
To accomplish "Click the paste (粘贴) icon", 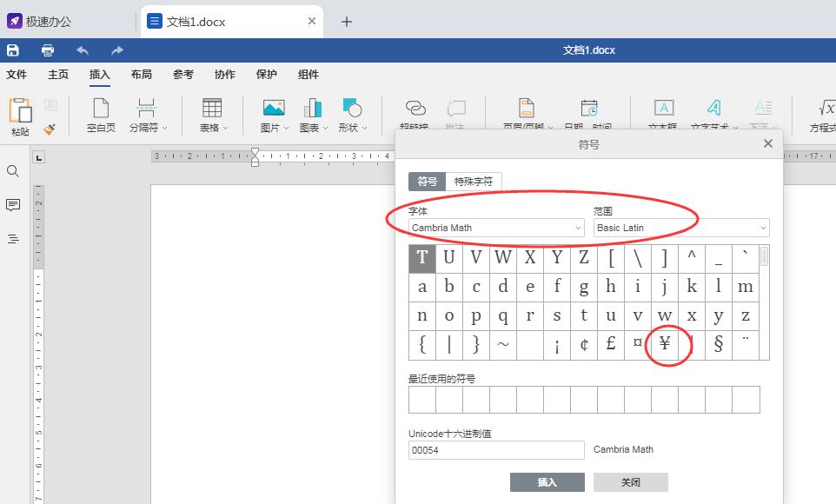I will point(20,115).
